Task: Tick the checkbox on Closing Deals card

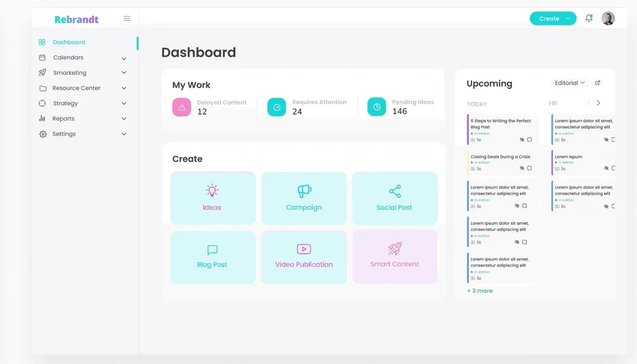Action: point(530,168)
